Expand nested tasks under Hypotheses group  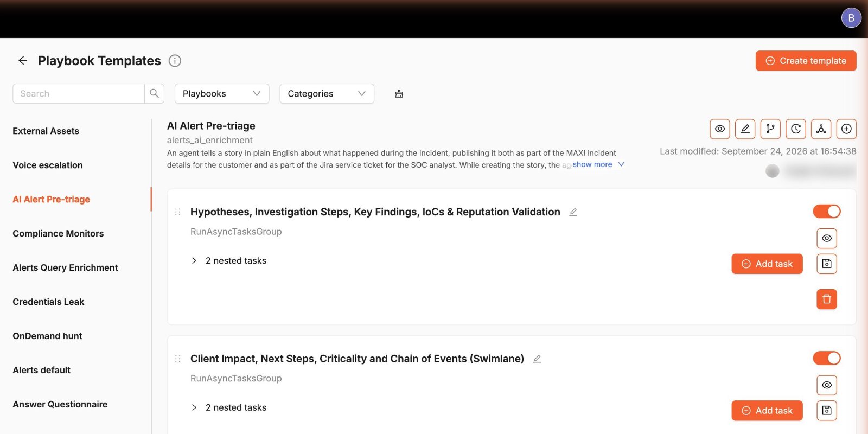point(194,261)
